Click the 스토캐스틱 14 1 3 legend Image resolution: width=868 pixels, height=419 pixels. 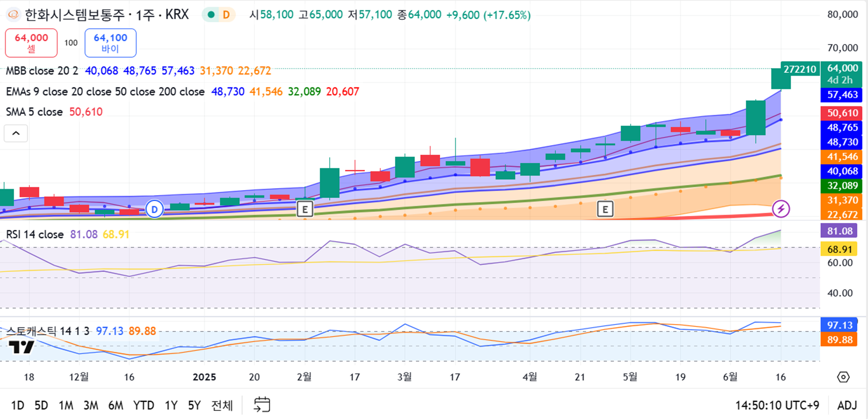48,331
